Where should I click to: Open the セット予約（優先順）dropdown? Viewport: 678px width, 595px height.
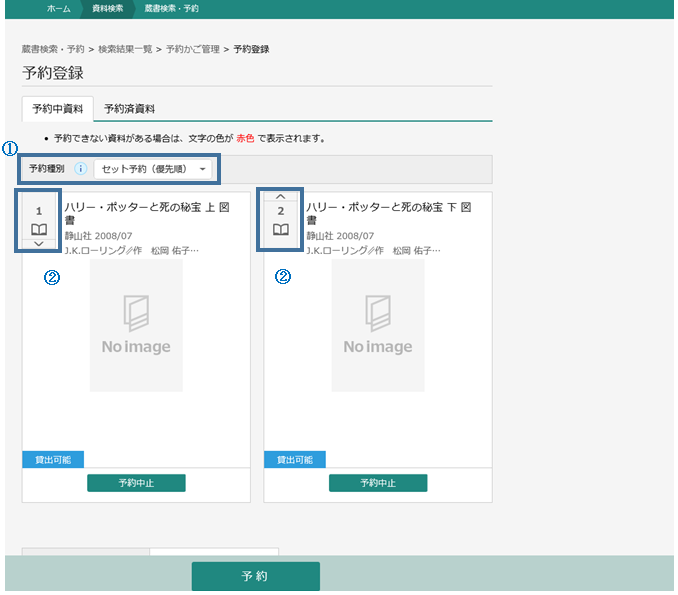pyautogui.click(x=153, y=169)
